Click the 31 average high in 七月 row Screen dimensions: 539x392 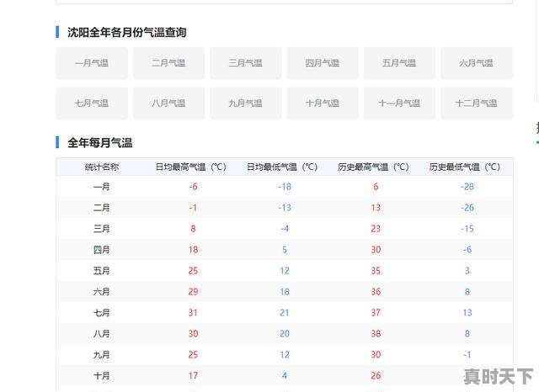point(193,313)
